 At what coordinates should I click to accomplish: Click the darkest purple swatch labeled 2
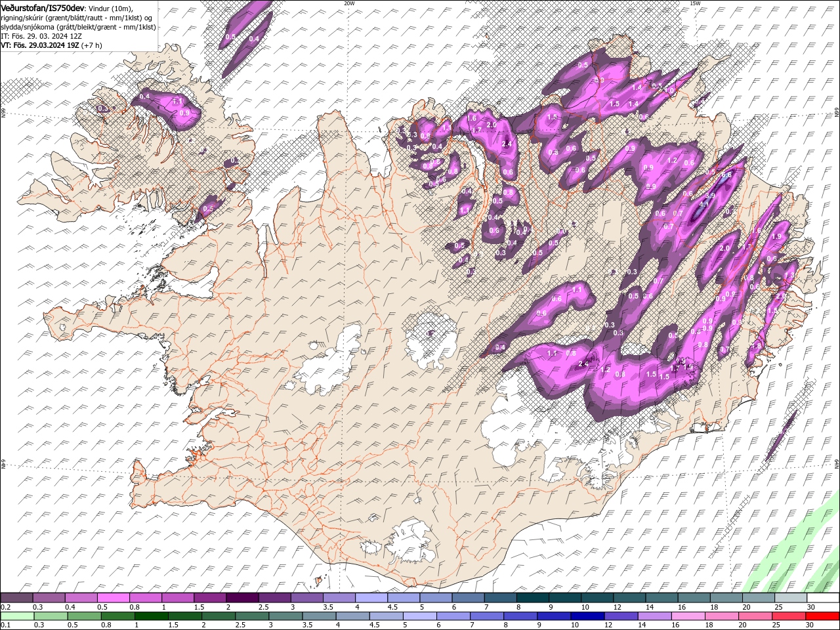tap(242, 598)
